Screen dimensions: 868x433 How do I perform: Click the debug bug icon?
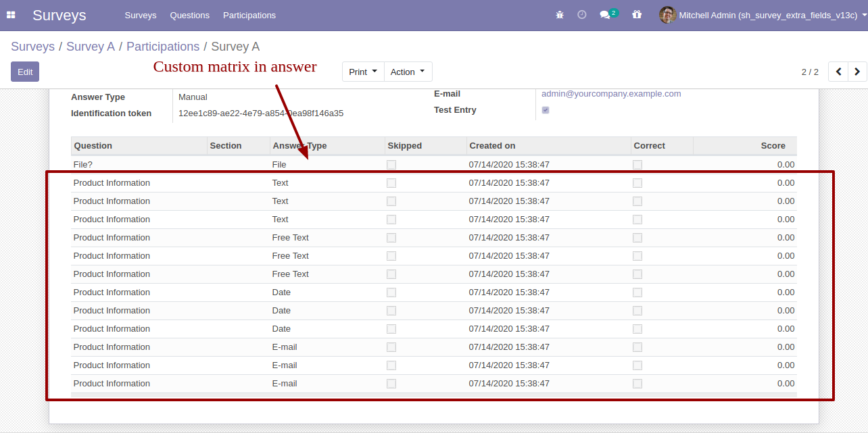click(559, 15)
